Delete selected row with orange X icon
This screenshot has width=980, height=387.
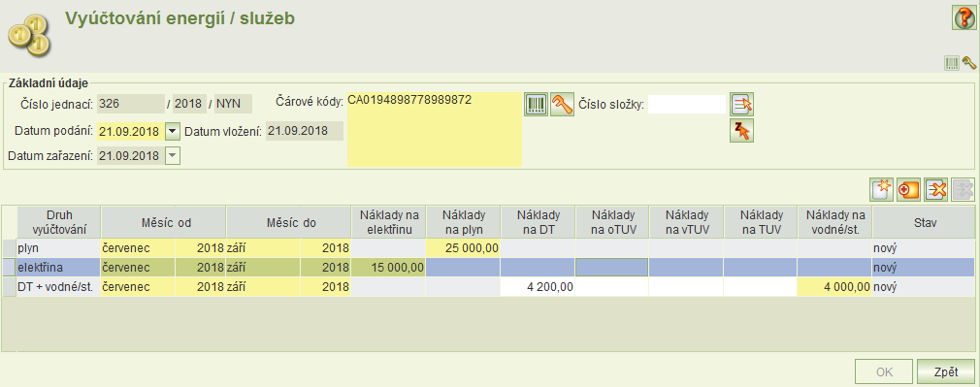coord(935,189)
